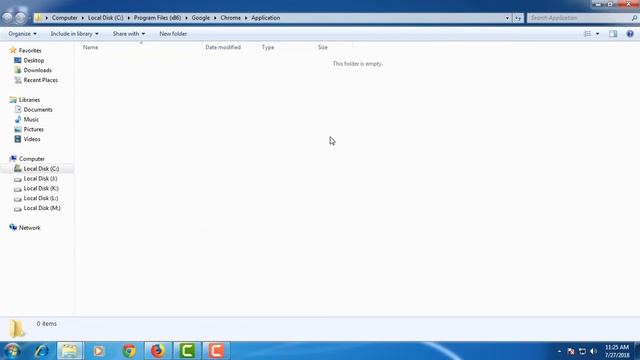Screen dimensions: 640x360
Task: Click the Change your view icon
Action: click(x=587, y=34)
